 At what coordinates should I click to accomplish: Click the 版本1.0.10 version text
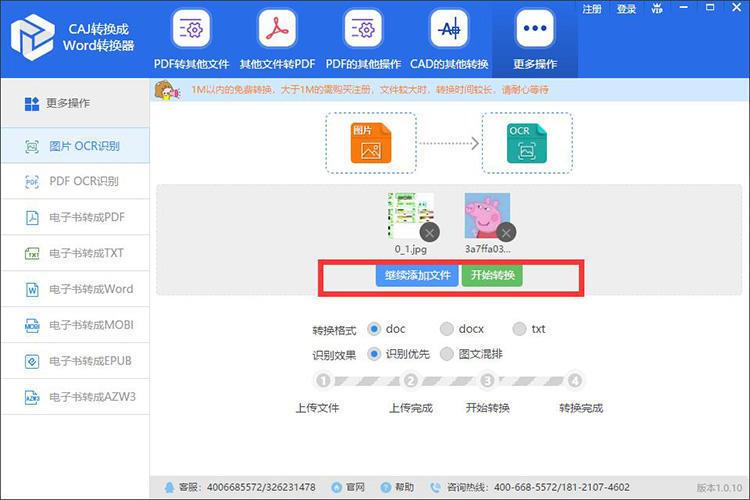(719, 488)
